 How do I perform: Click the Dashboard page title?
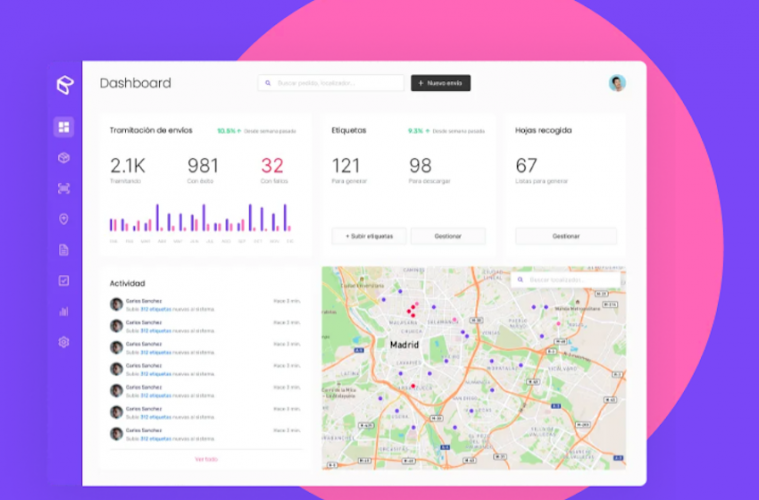[136, 83]
